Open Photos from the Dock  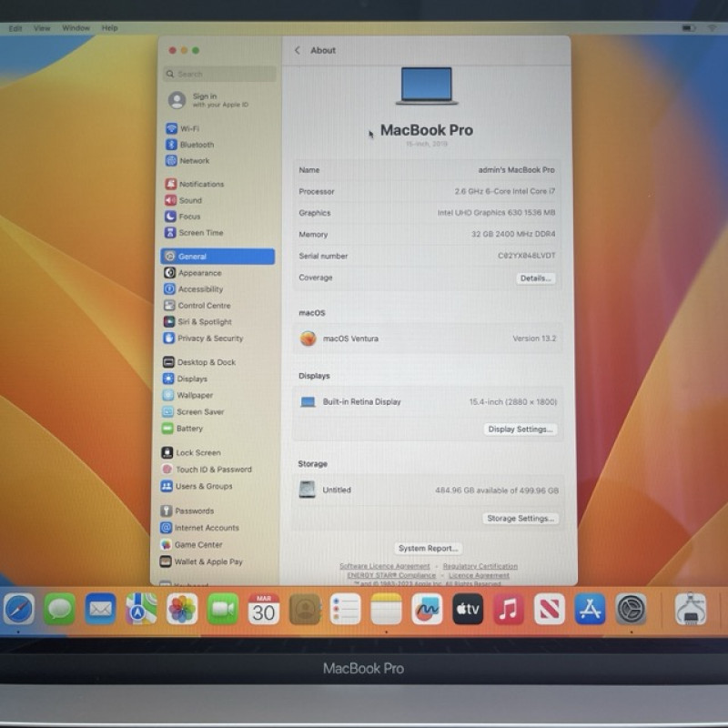coord(182,609)
